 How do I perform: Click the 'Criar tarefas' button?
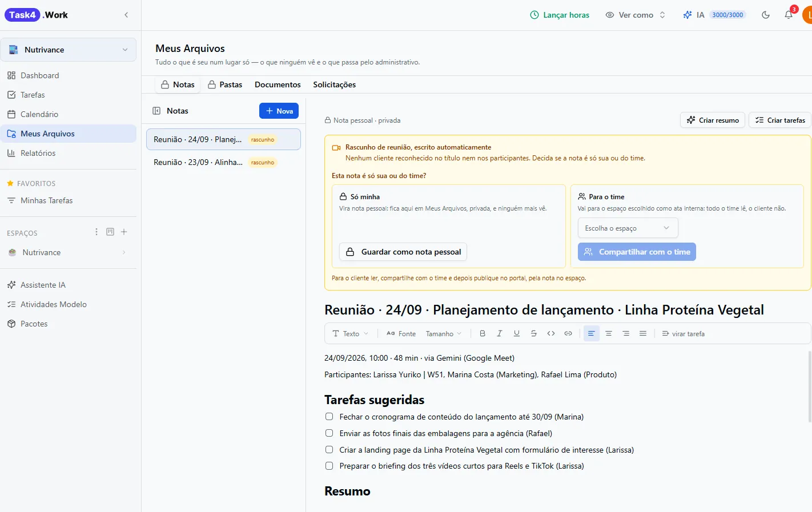click(780, 120)
